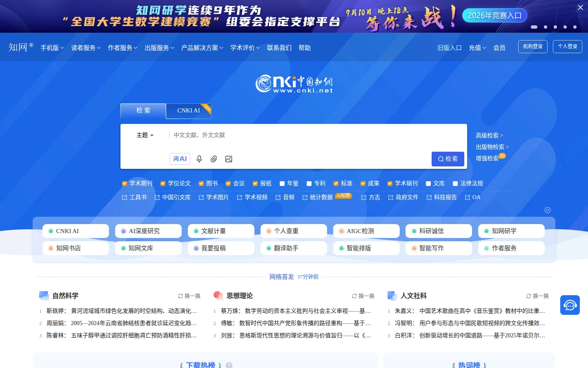This screenshot has height=368, width=588.
Task: Check the 年鉴 checkbox
Action: [x=282, y=184]
